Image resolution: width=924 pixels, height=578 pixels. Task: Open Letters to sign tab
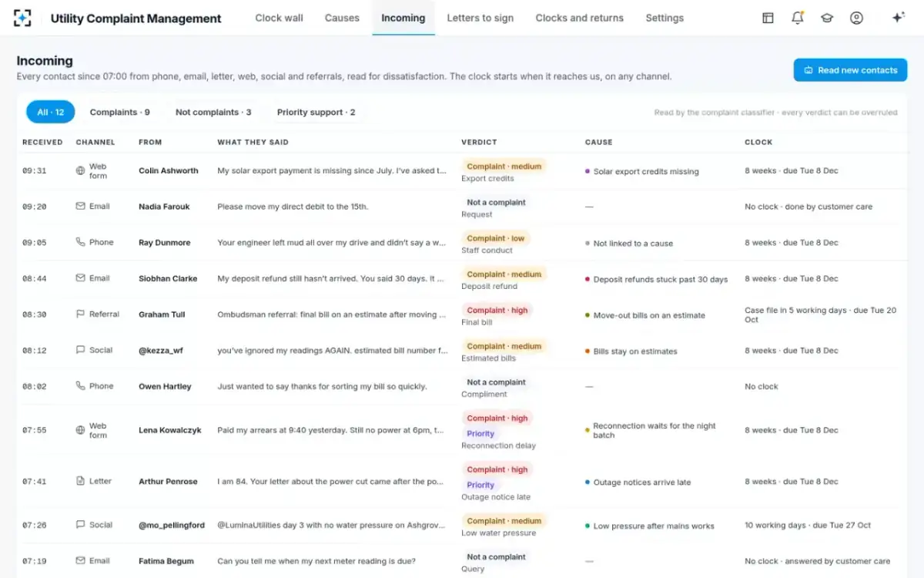[480, 18]
